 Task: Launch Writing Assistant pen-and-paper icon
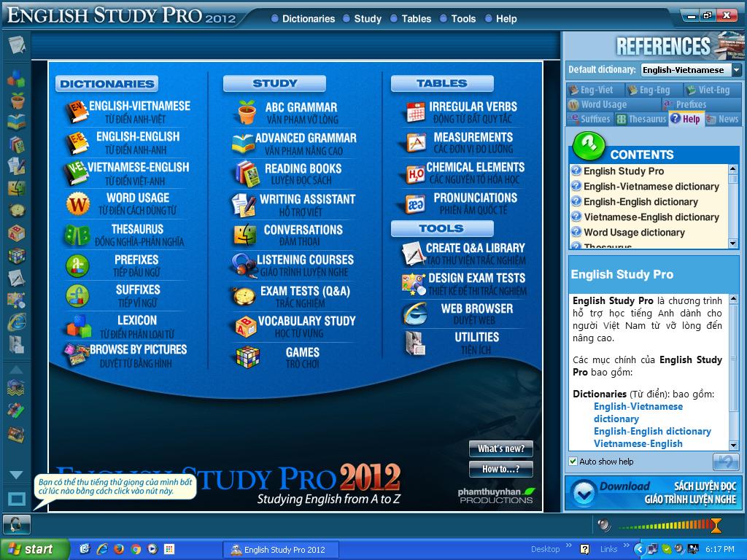[x=244, y=205]
